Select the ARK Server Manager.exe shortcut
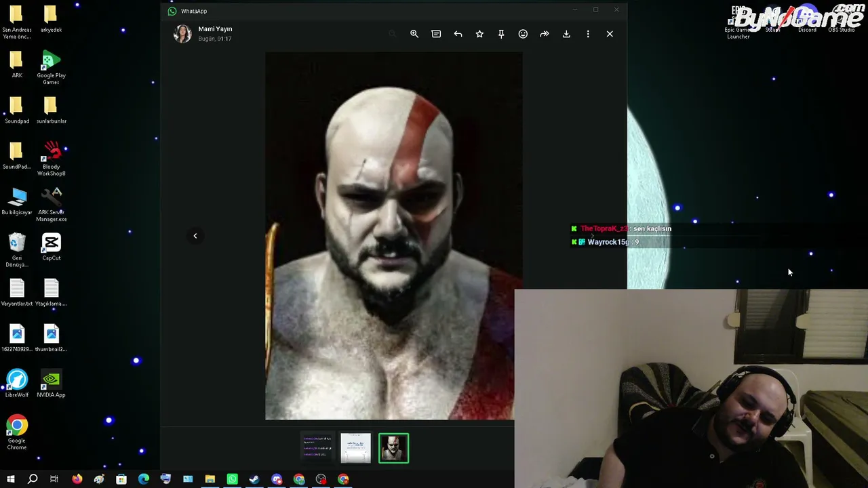Screen dimensions: 868x488 point(51,205)
